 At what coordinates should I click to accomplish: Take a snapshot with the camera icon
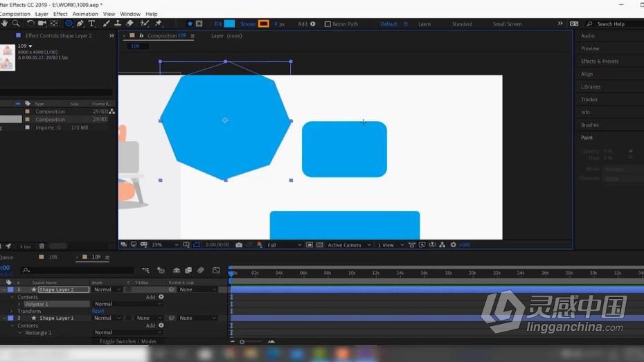click(x=239, y=244)
